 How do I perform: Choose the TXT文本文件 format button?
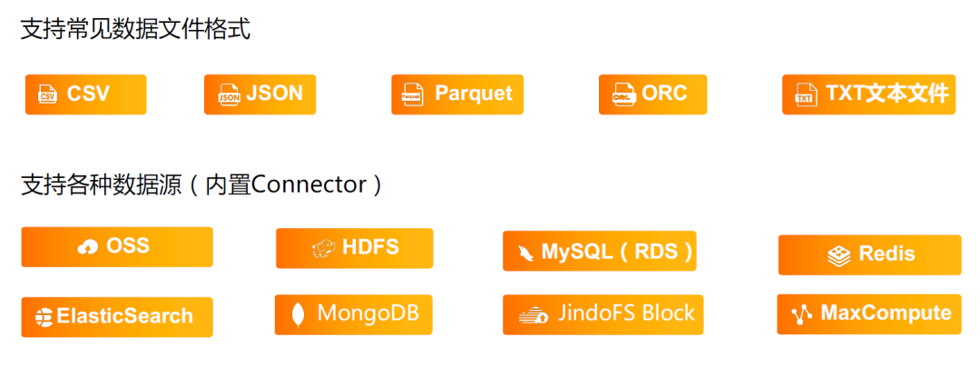[x=868, y=94]
